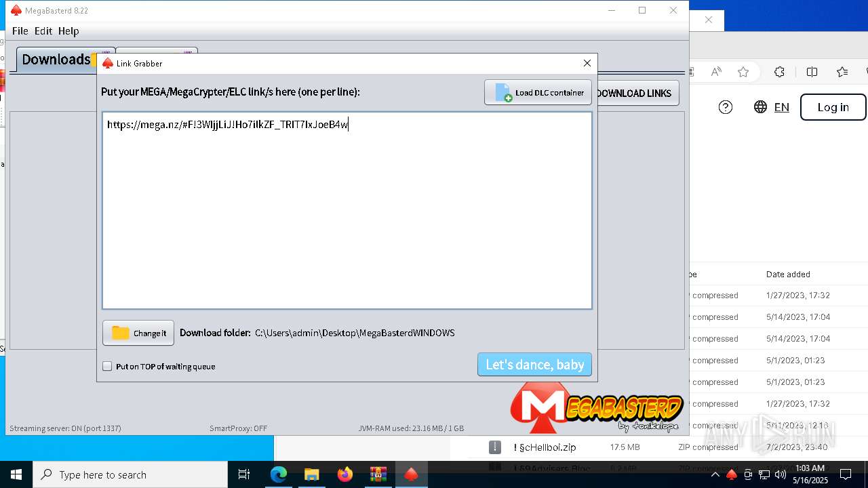Enable Put on TOP of waiting queue
The image size is (868, 488).
coord(107,366)
